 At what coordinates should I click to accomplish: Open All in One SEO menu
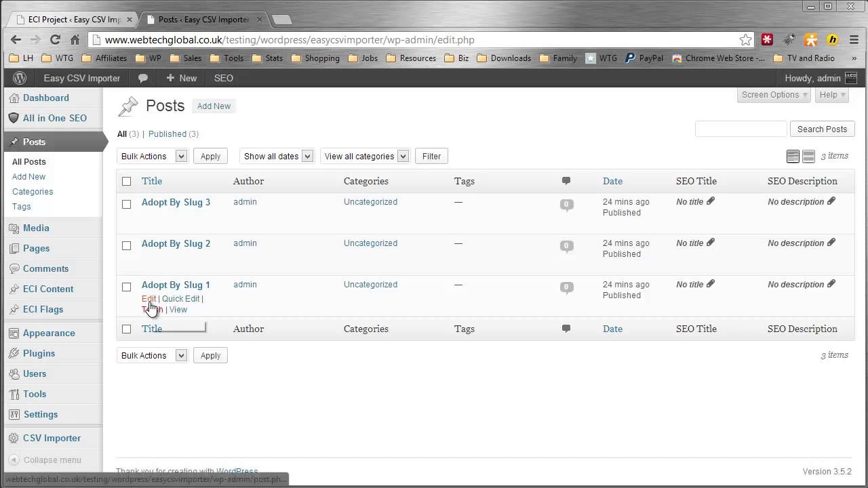(54, 118)
